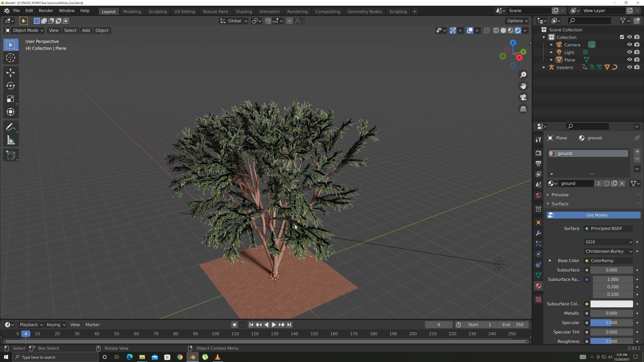Open the File menu

click(16, 11)
